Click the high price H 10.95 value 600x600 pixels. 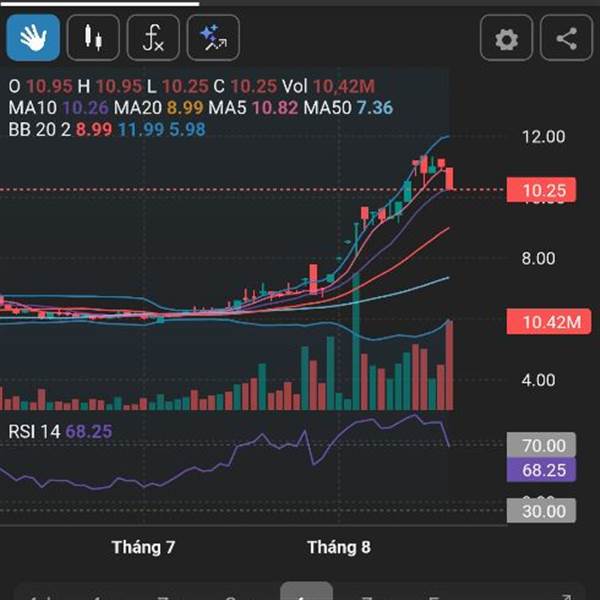coord(109,86)
